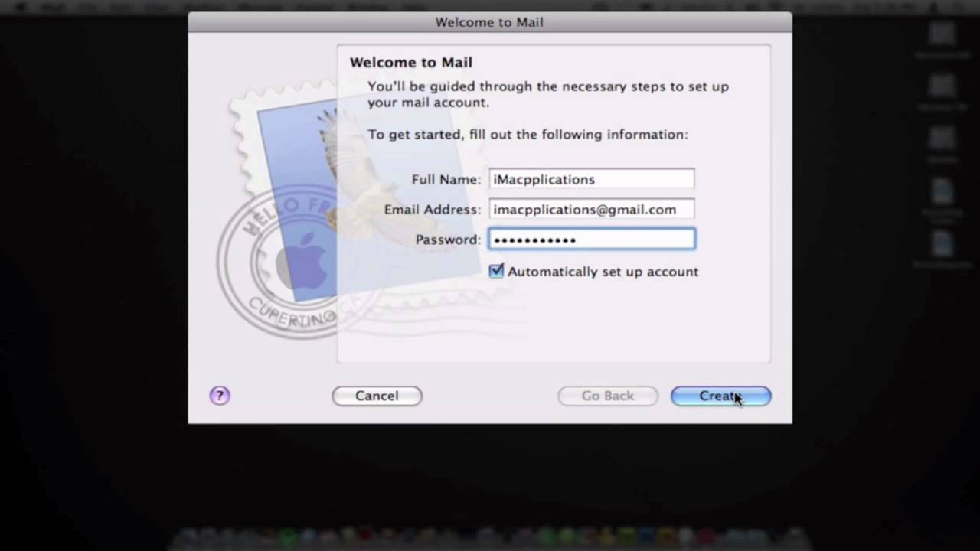Click the bold 'Welcome to Mail' heading
980x551 pixels.
tap(411, 63)
